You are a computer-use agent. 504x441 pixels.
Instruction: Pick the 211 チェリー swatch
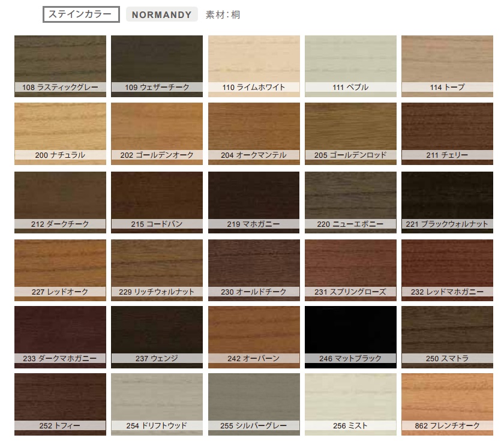[447, 134]
